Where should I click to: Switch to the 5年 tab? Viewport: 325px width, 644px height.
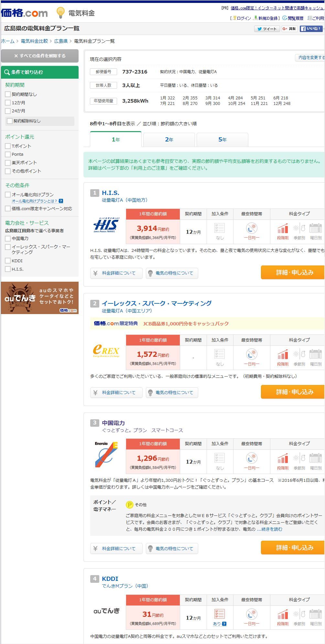(222, 140)
